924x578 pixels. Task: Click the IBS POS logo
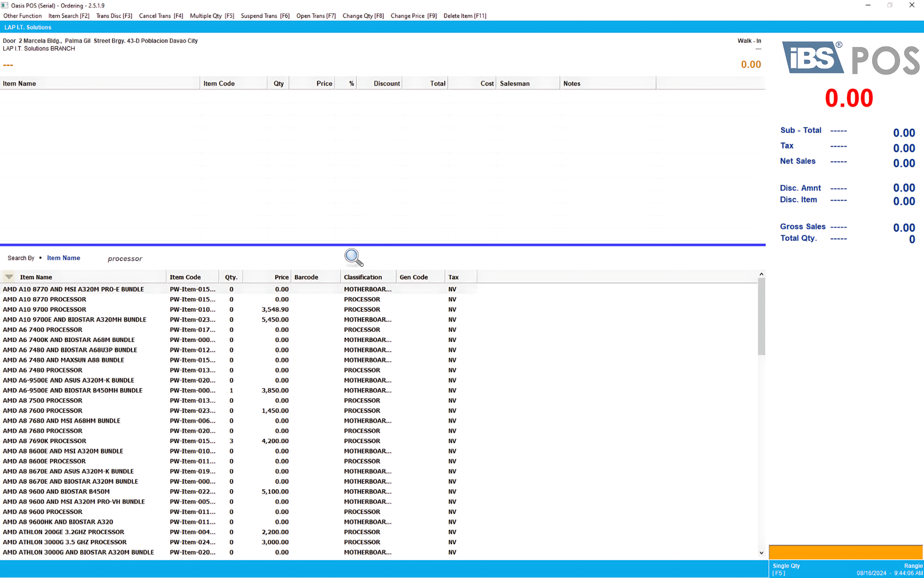850,58
